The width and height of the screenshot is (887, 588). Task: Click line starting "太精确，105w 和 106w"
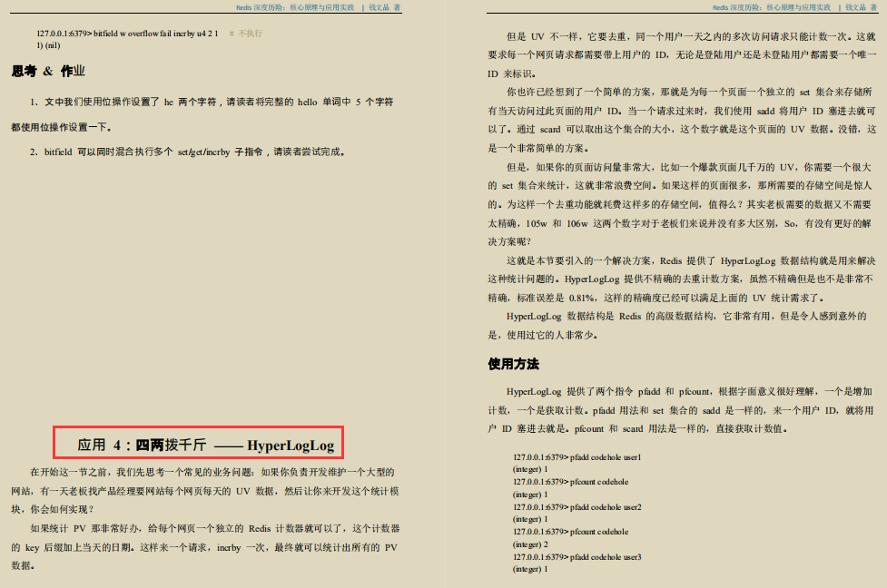coord(679,224)
